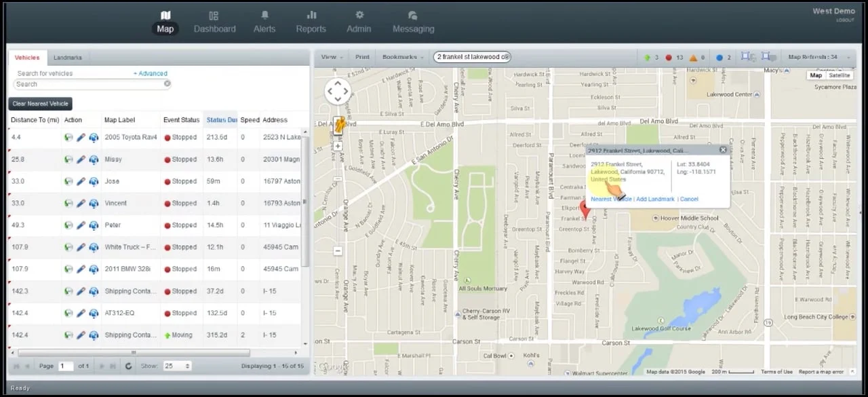Screen dimensions: 868x397
Task: Click the map address search field
Action: (x=472, y=57)
